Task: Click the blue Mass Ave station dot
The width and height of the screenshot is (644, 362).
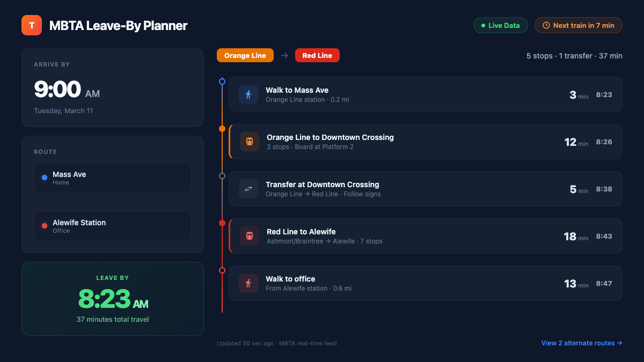Action: (44, 178)
